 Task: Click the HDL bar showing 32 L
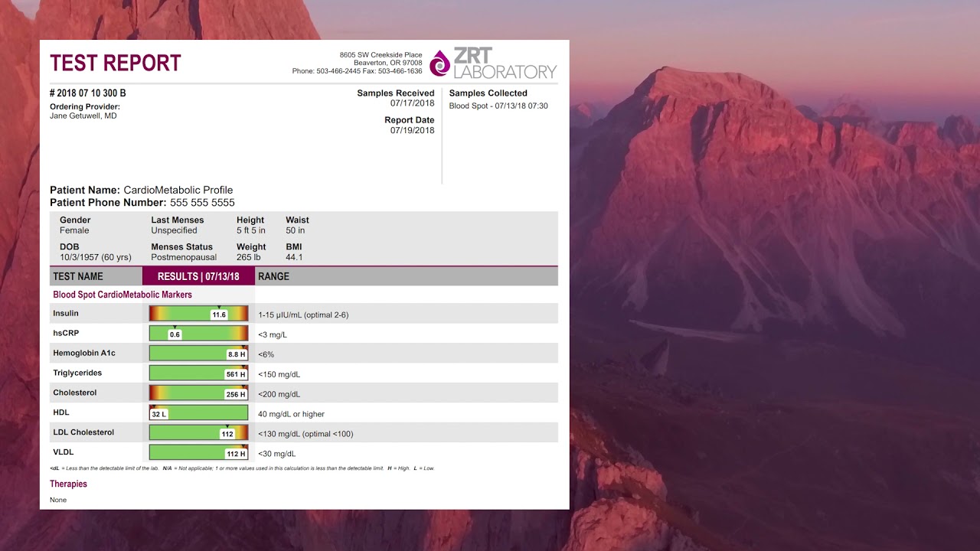198,413
